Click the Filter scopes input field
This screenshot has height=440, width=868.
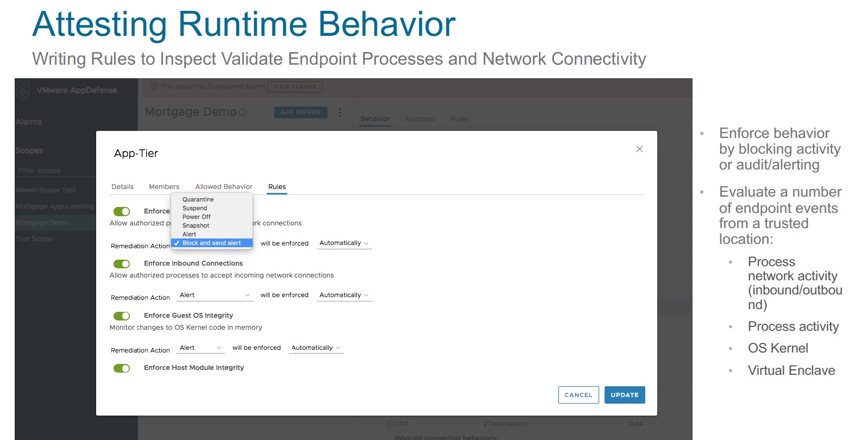54,171
